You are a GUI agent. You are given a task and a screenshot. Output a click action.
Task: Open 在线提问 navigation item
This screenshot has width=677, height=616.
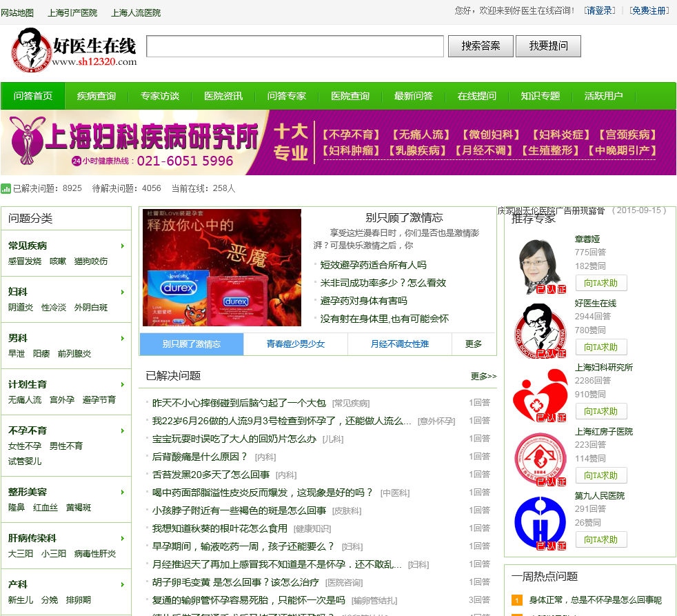pos(477,96)
